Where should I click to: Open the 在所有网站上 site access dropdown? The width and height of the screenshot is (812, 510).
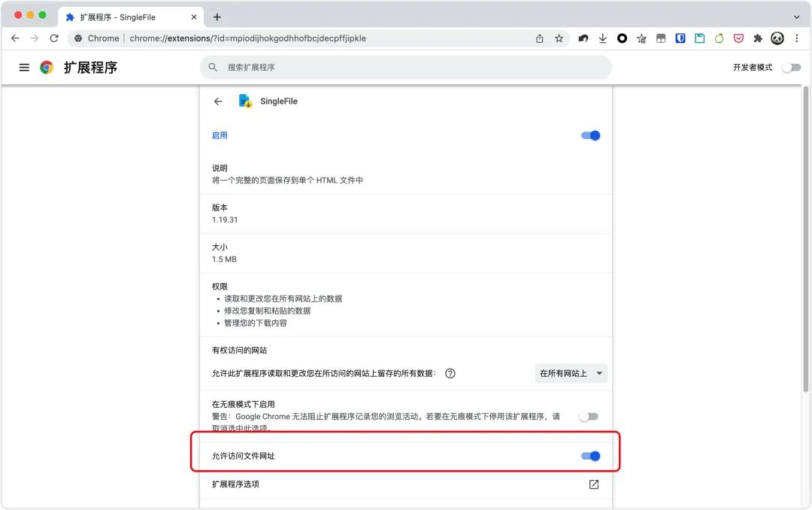(571, 374)
